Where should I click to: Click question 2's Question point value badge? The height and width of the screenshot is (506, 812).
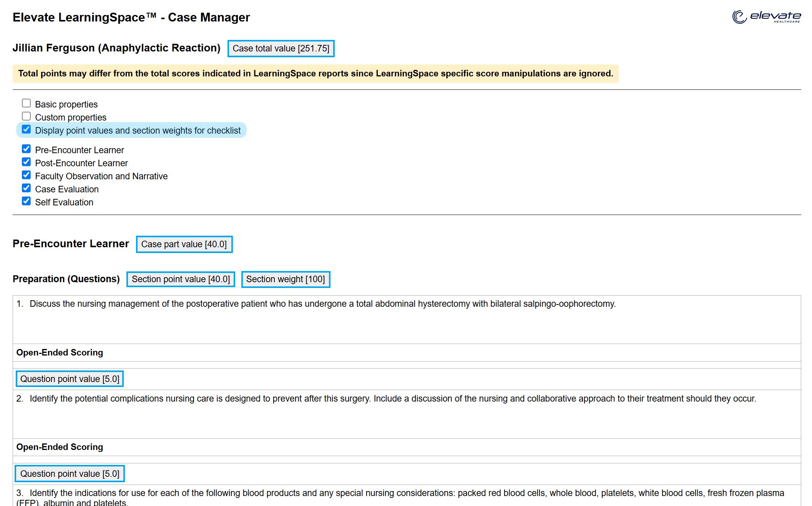[x=70, y=474]
